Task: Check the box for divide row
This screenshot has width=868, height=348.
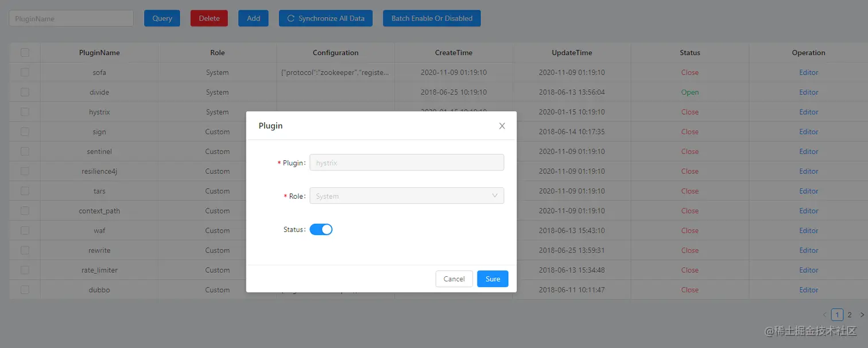Action: 25,92
